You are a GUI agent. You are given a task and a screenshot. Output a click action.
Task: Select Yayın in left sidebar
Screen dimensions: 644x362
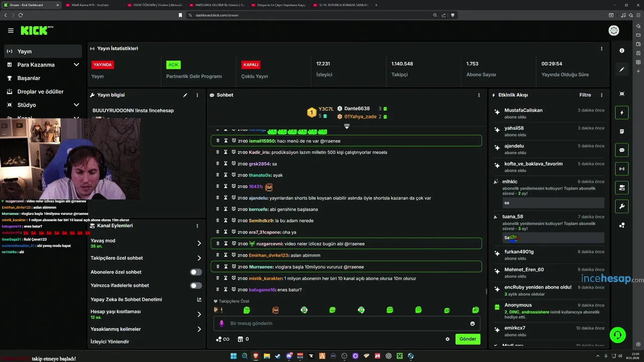pyautogui.click(x=42, y=51)
